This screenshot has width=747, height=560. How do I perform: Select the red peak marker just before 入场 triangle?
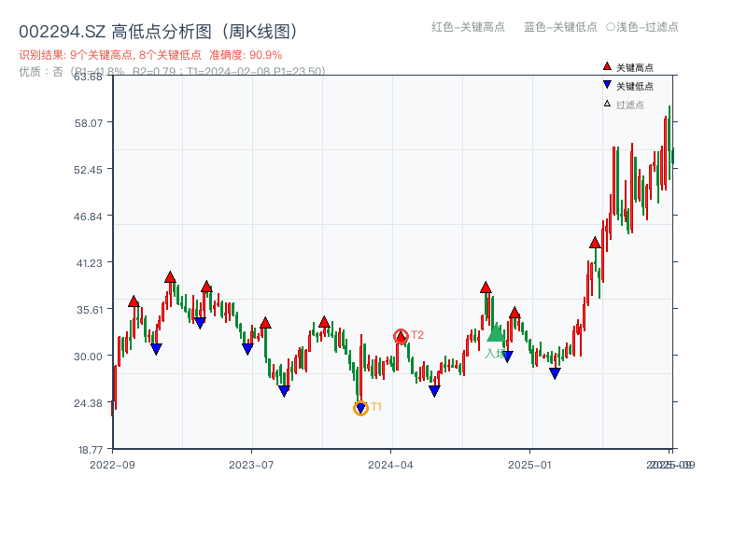486,287
